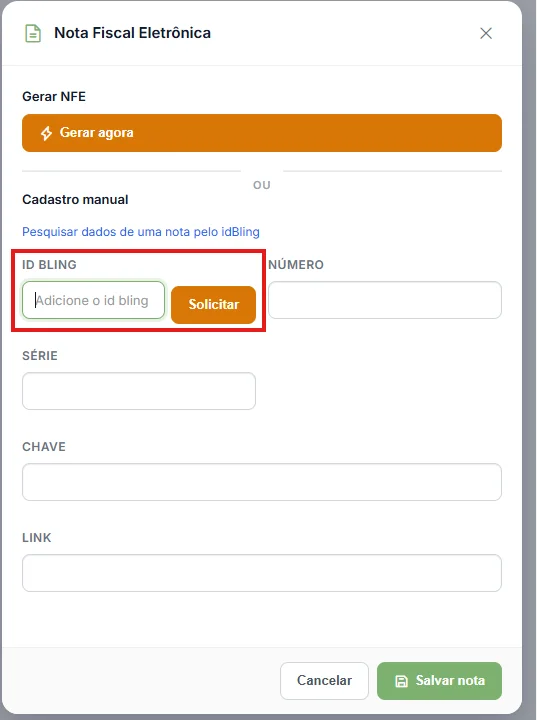
Task: Click the Cadastro manual heading
Action: click(75, 199)
